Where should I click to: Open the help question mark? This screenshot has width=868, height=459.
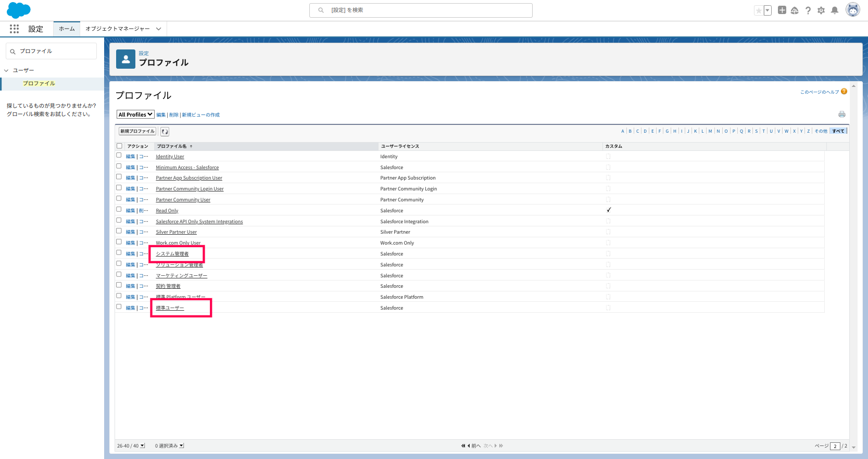808,10
